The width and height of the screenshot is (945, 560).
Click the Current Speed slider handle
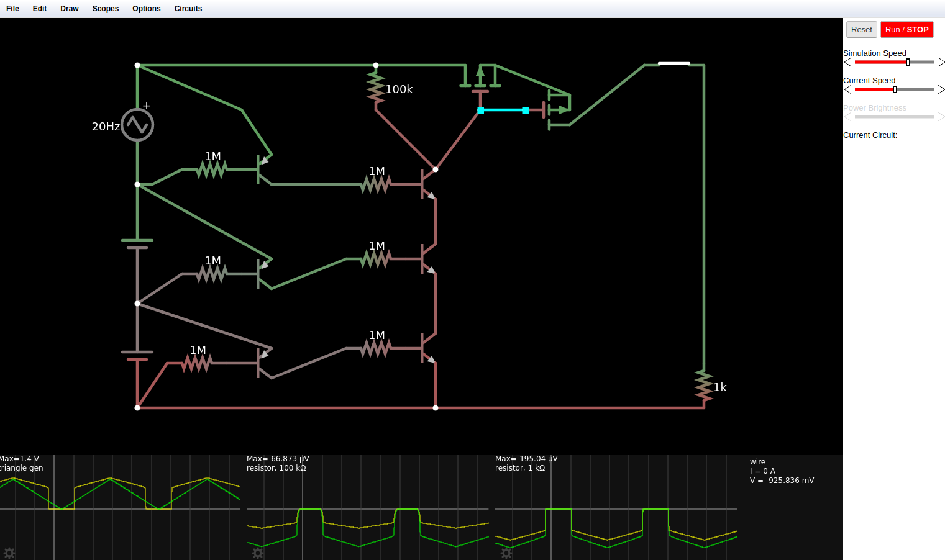click(x=895, y=89)
